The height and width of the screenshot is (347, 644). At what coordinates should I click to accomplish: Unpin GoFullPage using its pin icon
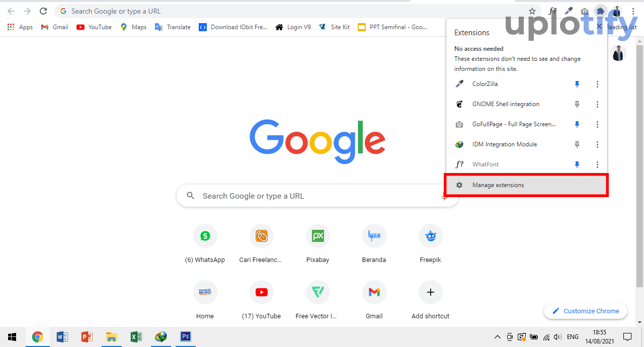pyautogui.click(x=577, y=124)
